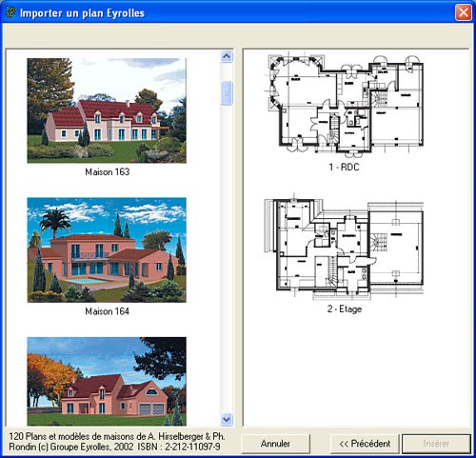
Task: Click the Maison 164 caption label
Action: click(x=108, y=311)
